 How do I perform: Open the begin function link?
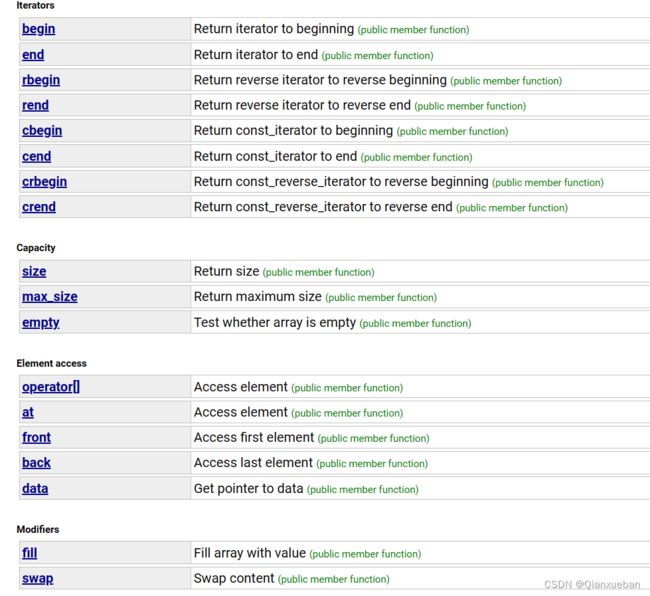point(39,29)
